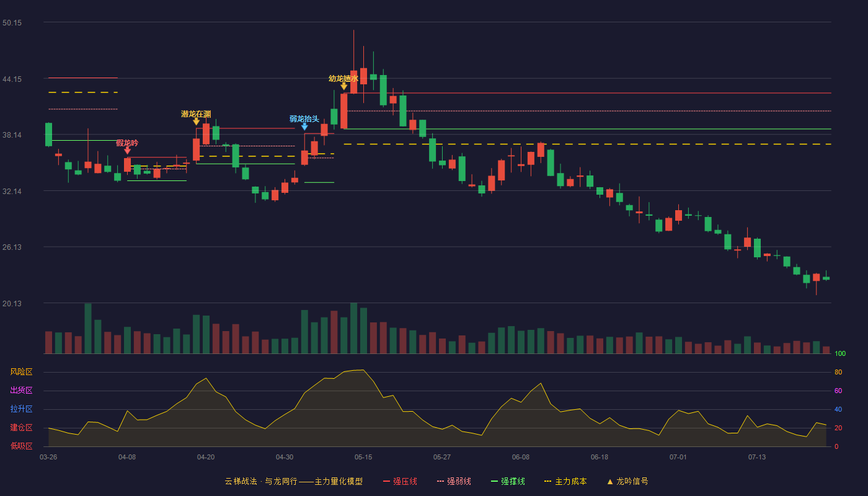Click the 80 indicator scale label

pyautogui.click(x=838, y=372)
